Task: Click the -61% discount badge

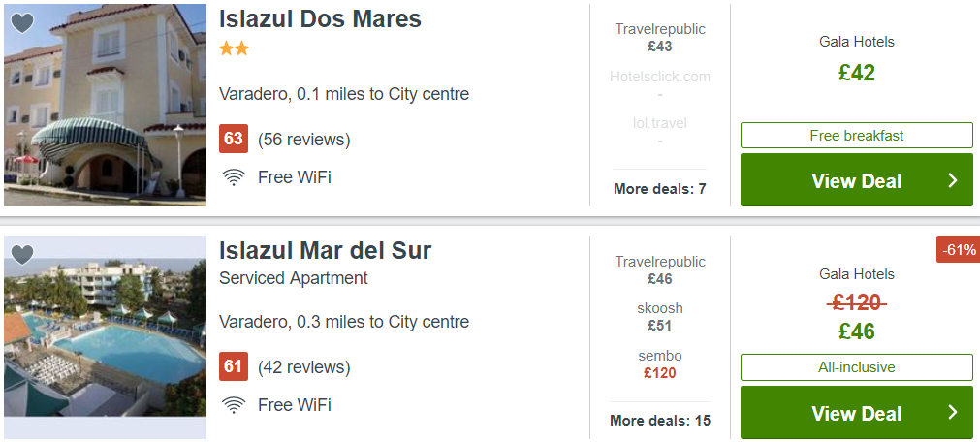Action: [x=958, y=249]
